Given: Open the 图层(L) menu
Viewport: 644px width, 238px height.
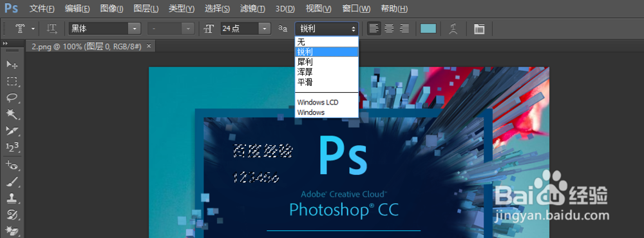Looking at the screenshot, I should (x=146, y=8).
